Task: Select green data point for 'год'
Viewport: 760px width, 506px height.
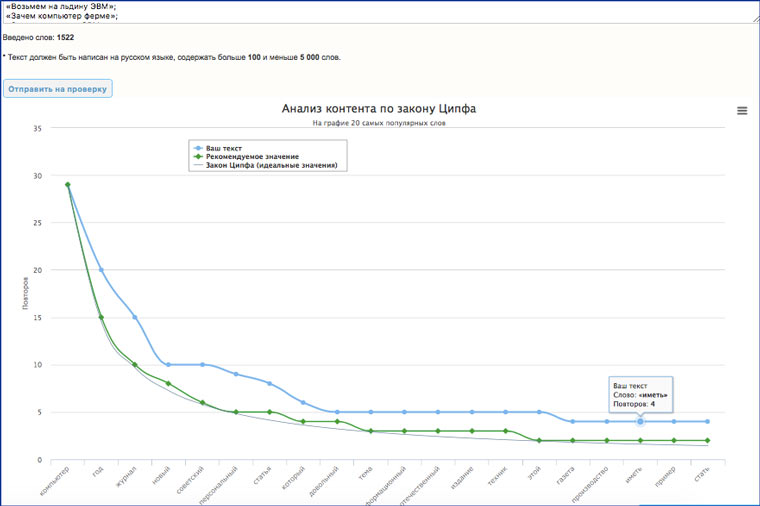Action: 101,317
